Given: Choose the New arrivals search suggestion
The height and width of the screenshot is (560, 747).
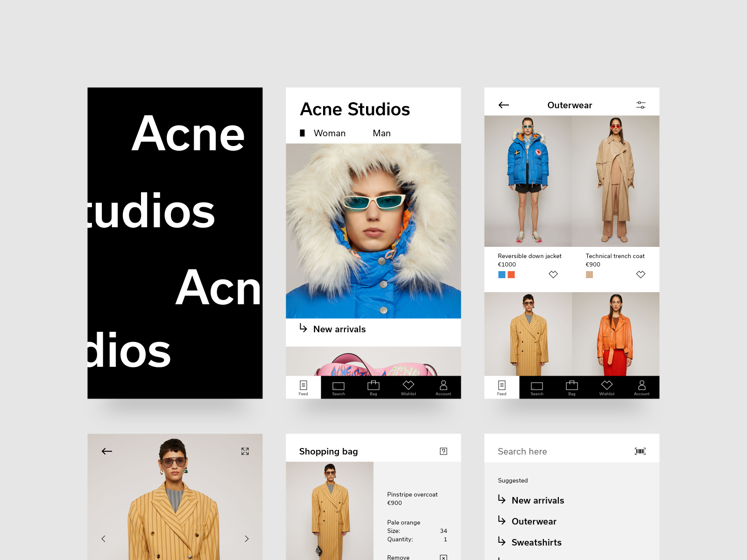Looking at the screenshot, I should (x=538, y=501).
